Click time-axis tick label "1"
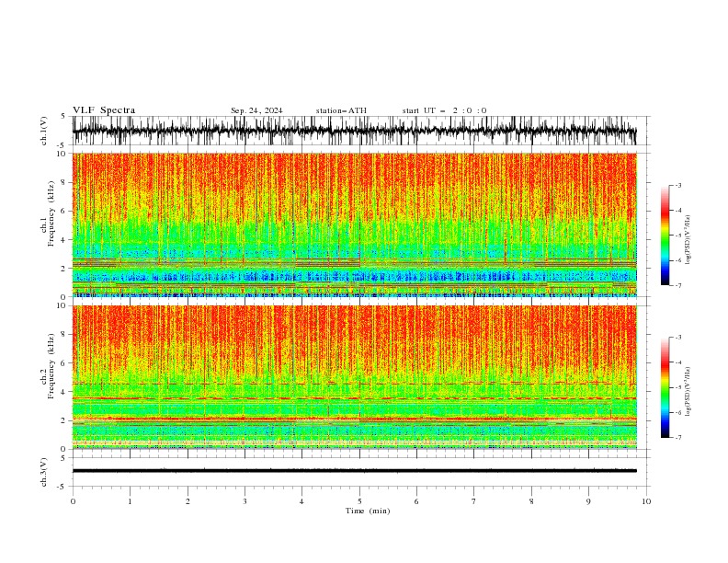The width and height of the screenshot is (728, 563). (x=130, y=501)
